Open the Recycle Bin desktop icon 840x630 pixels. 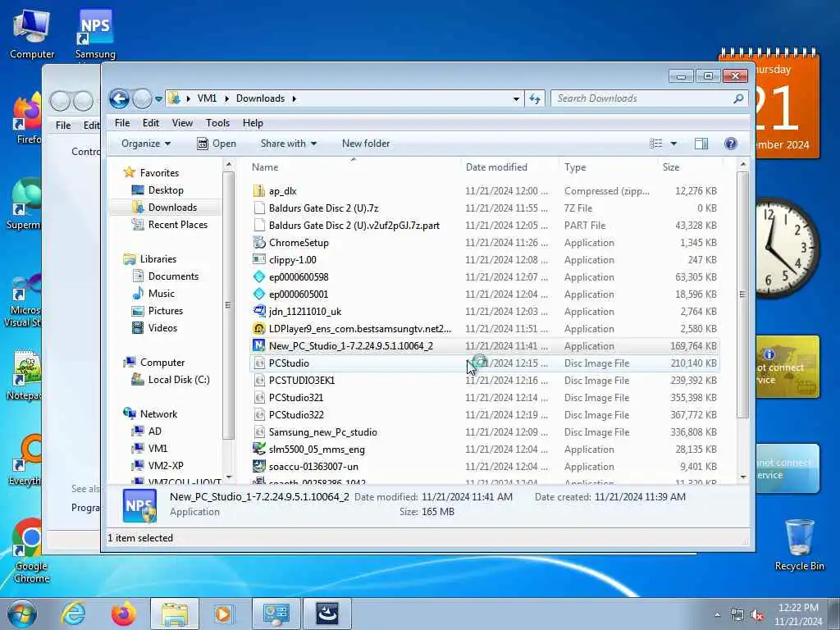pyautogui.click(x=799, y=544)
